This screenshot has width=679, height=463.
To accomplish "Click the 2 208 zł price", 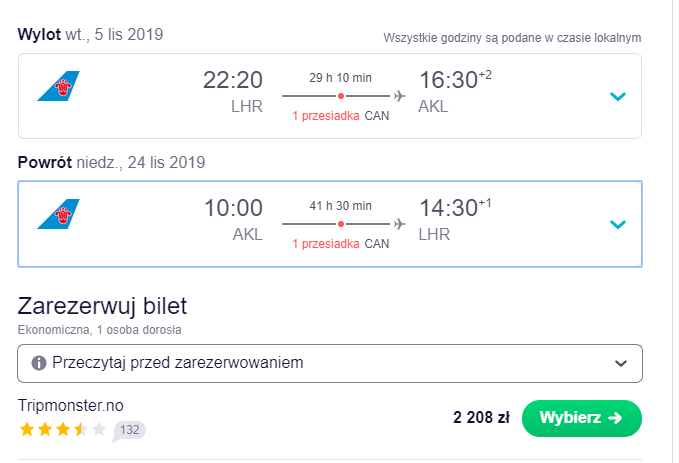I will pos(481,418).
